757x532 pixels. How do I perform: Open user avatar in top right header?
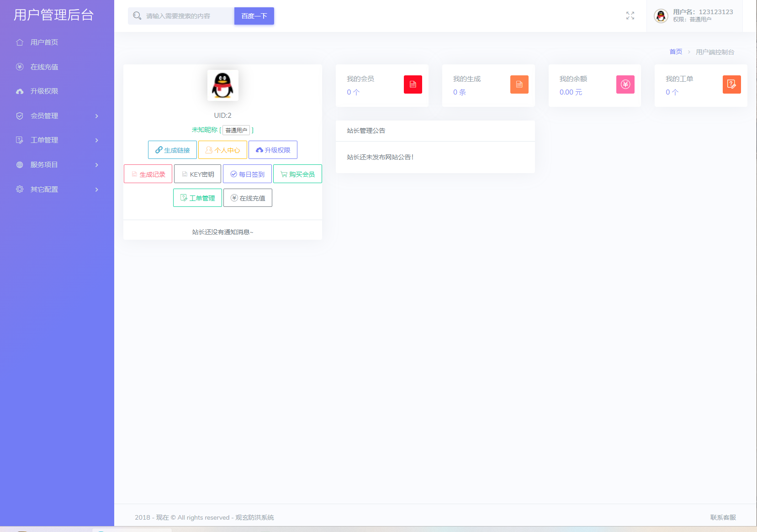(661, 16)
